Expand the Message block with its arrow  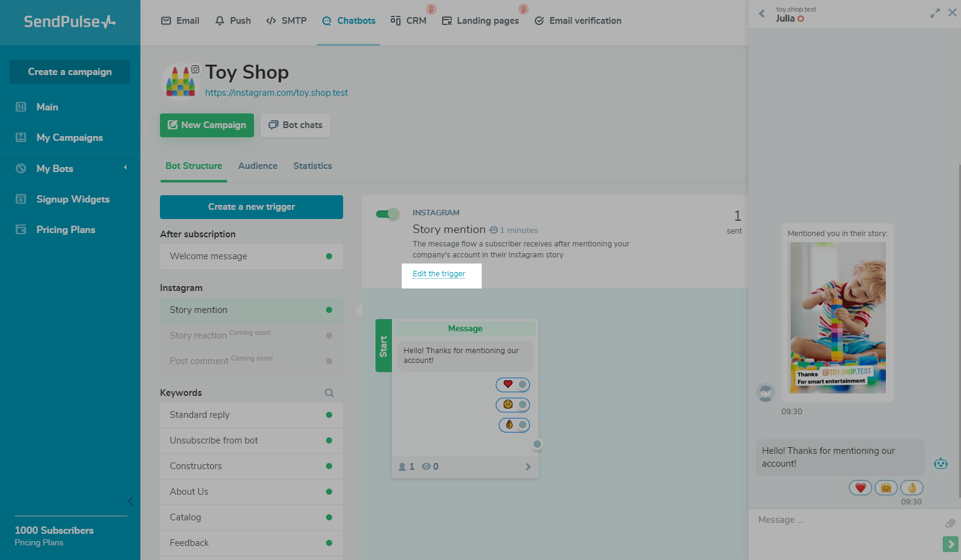pyautogui.click(x=528, y=467)
